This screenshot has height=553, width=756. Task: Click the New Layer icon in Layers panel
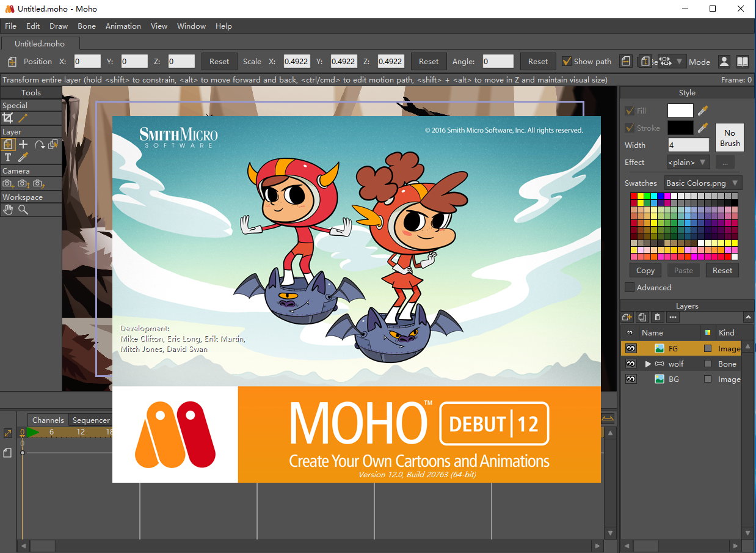(627, 317)
